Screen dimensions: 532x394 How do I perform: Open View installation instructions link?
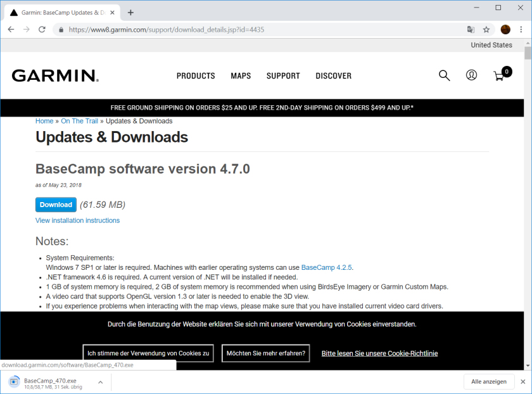[x=77, y=220]
